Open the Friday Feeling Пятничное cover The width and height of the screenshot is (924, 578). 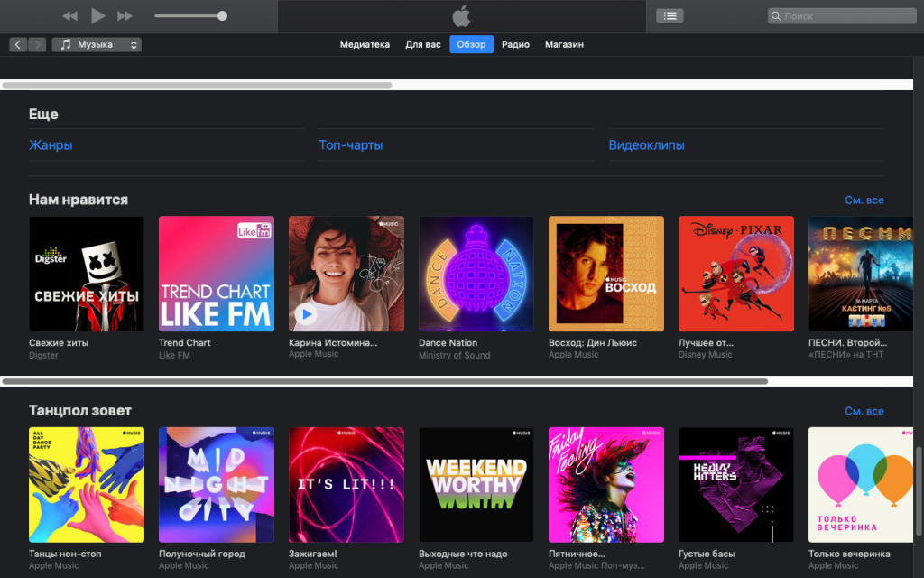pyautogui.click(x=606, y=485)
